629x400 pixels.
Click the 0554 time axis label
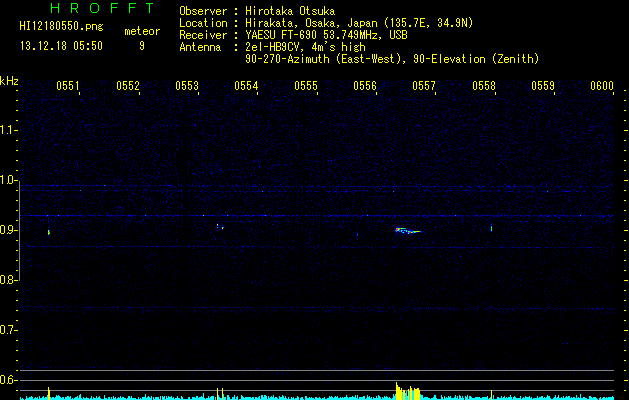(x=246, y=86)
